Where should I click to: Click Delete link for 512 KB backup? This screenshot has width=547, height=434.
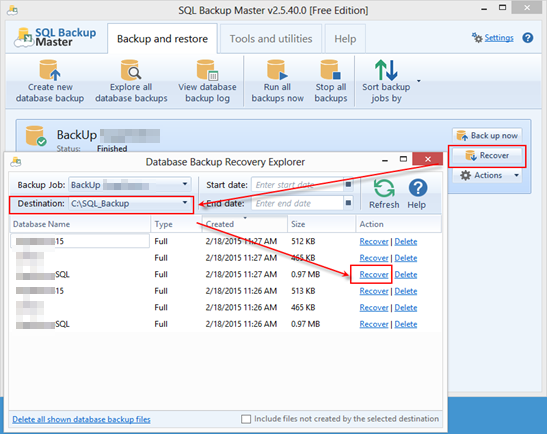pyautogui.click(x=406, y=241)
